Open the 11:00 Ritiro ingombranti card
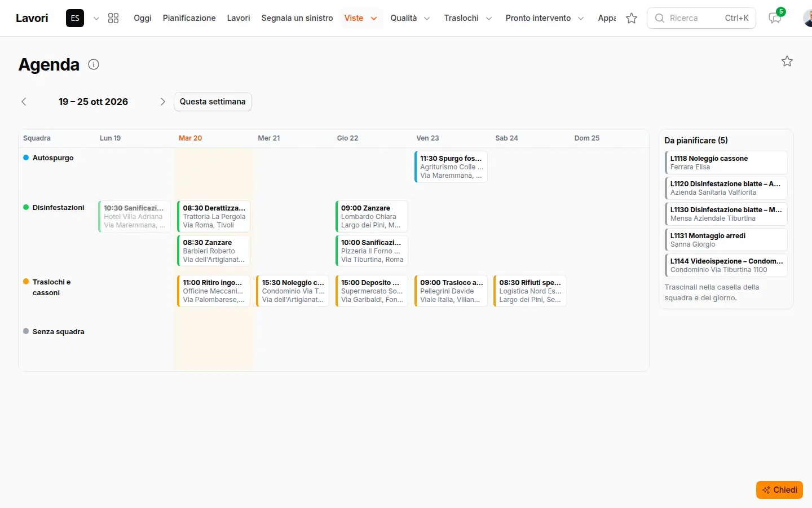 point(214,291)
